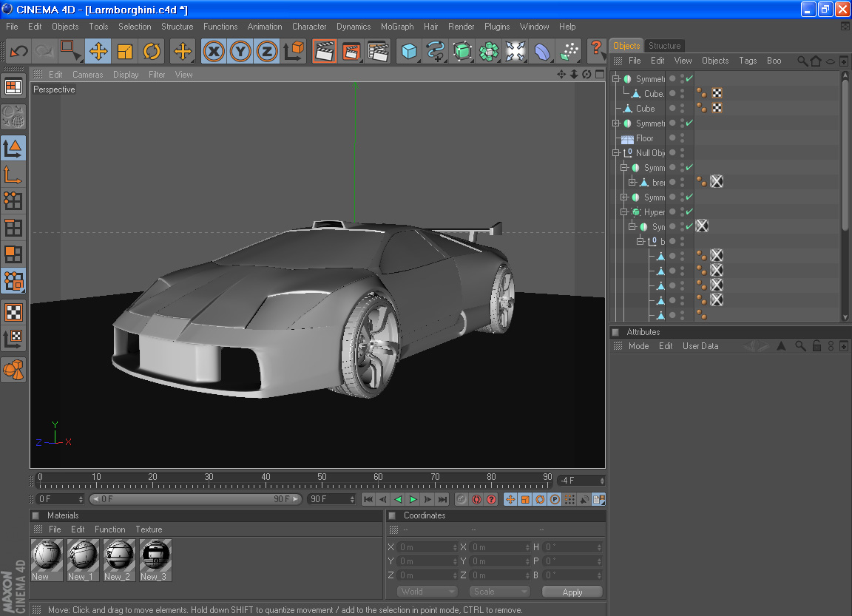Image resolution: width=852 pixels, height=616 pixels.
Task: Go to end of animation
Action: click(x=443, y=499)
